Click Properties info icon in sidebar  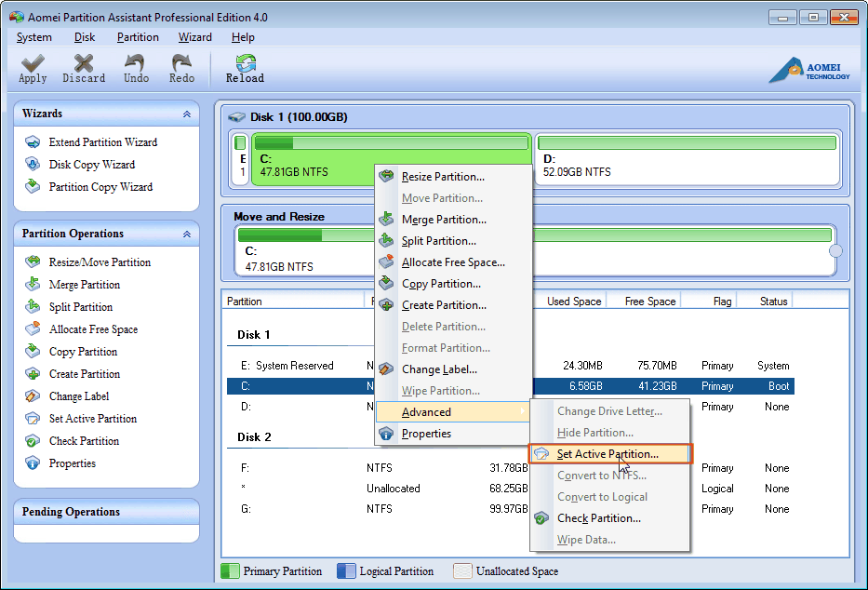[x=33, y=463]
